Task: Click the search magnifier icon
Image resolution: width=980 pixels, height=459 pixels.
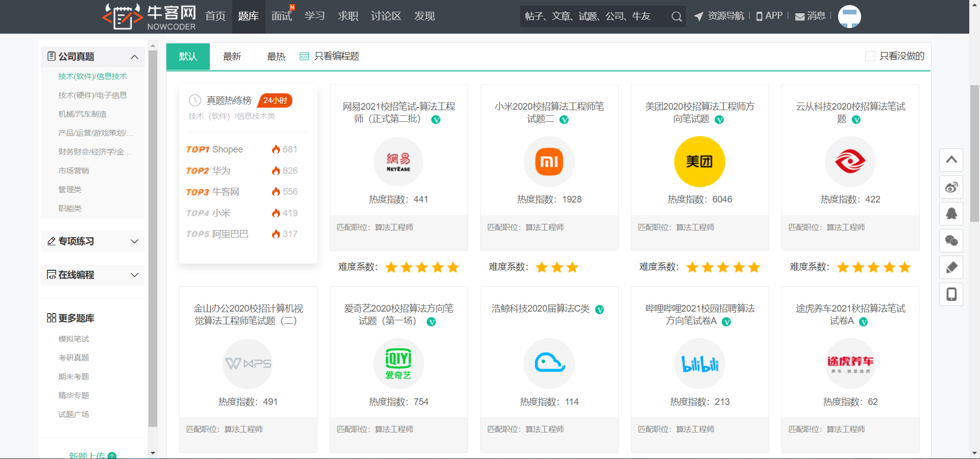Action: point(676,16)
